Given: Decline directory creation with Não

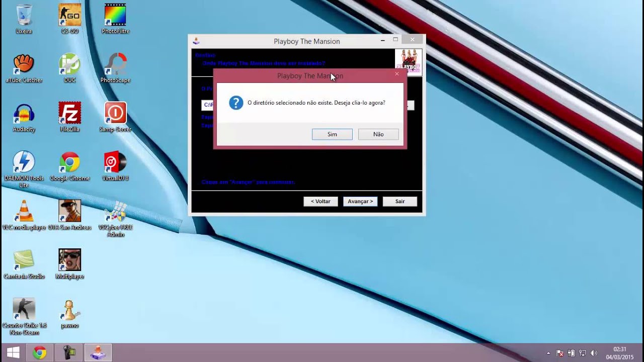Looking at the screenshot, I should 378,134.
